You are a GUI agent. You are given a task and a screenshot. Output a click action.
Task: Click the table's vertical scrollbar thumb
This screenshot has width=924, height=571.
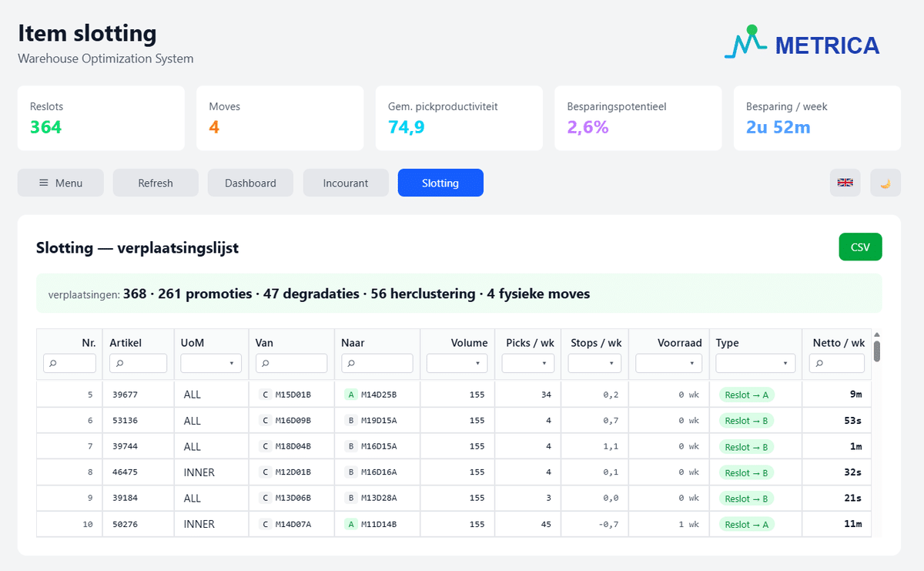point(876,351)
